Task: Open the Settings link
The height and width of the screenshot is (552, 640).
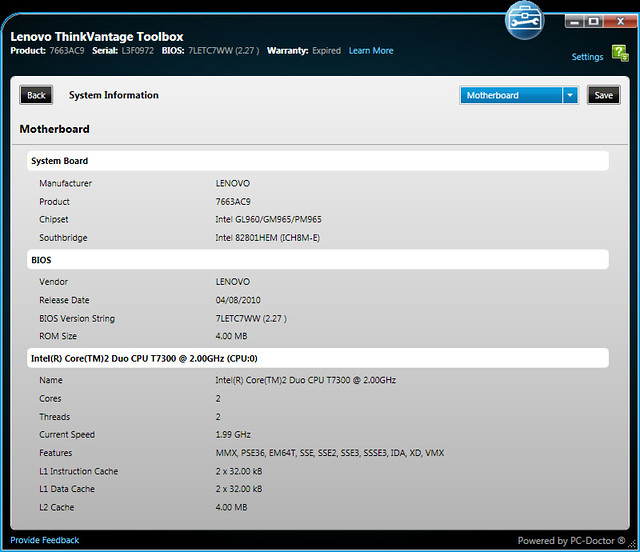Action: 587,57
